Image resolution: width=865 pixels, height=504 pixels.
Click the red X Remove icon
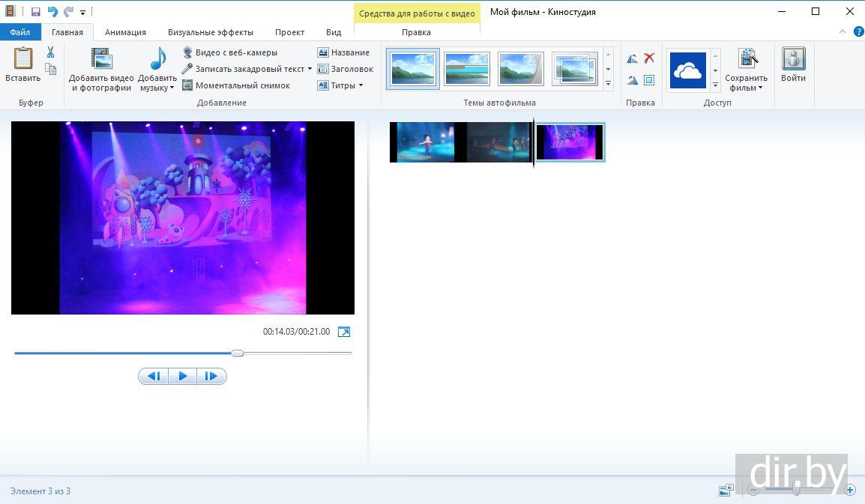pyautogui.click(x=649, y=58)
